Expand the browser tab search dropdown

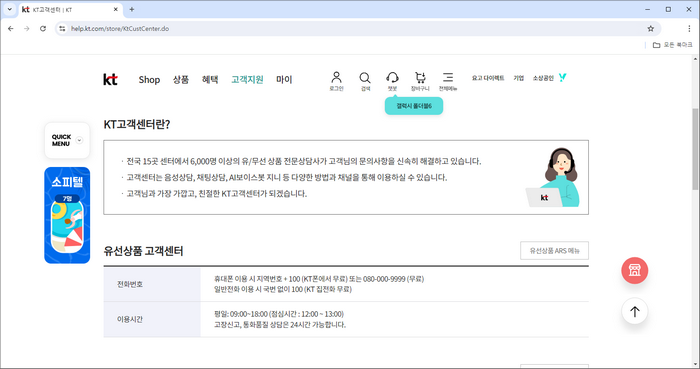(x=9, y=9)
